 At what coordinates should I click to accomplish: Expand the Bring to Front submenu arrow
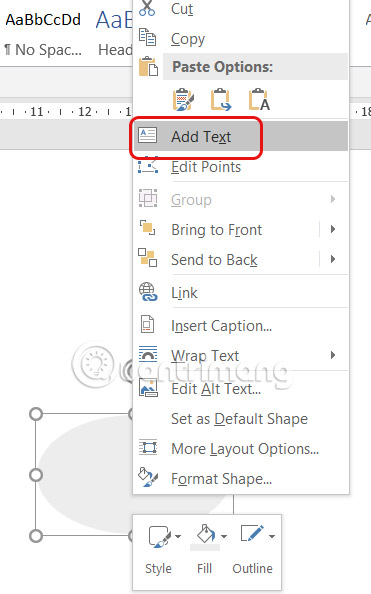tap(333, 229)
